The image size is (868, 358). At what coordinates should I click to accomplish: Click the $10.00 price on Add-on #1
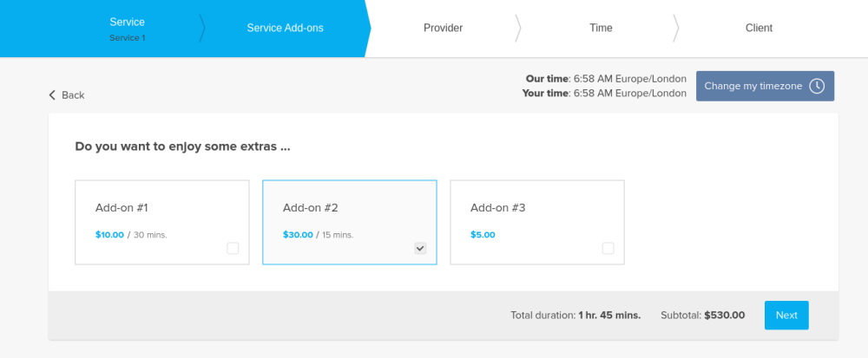(110, 235)
